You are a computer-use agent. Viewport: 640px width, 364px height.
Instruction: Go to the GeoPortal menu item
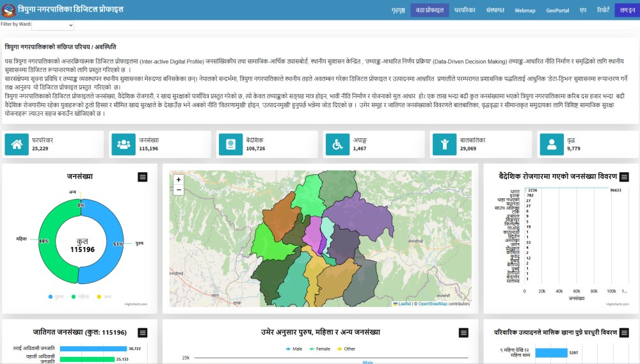pos(557,10)
